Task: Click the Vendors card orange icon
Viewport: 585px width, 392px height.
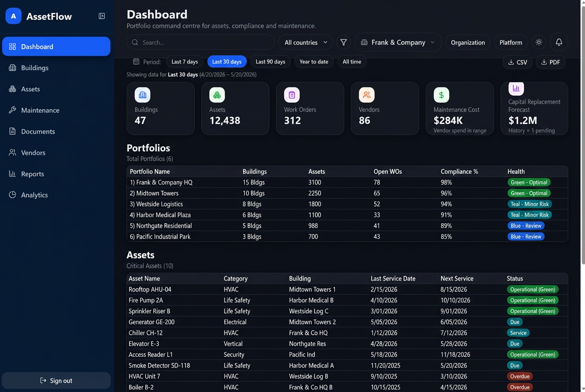Action: click(367, 95)
